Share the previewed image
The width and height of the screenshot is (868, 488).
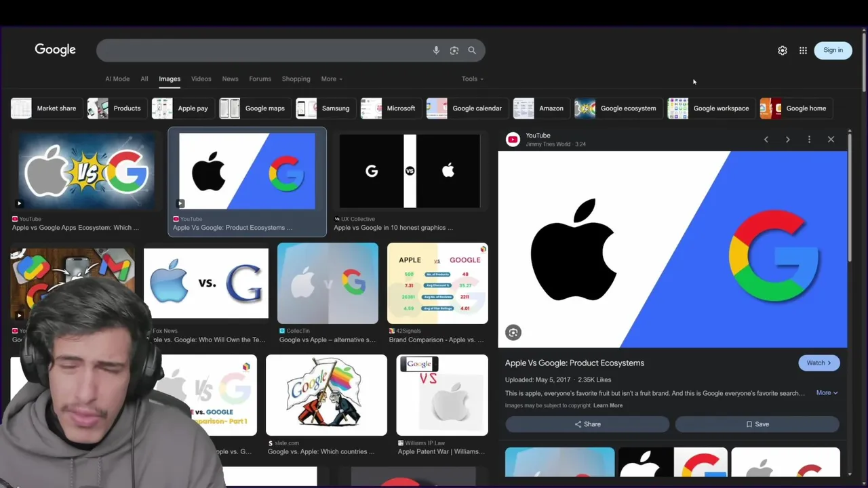click(587, 424)
